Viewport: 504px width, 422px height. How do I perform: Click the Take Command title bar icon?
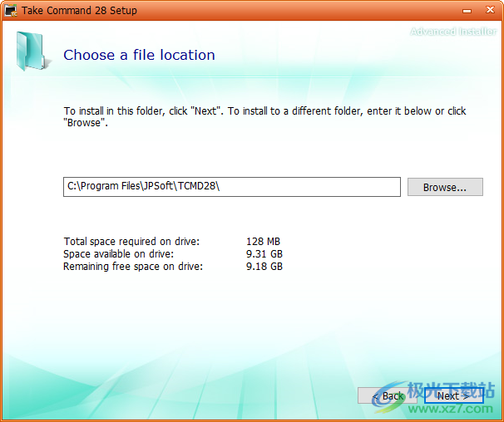(x=11, y=10)
